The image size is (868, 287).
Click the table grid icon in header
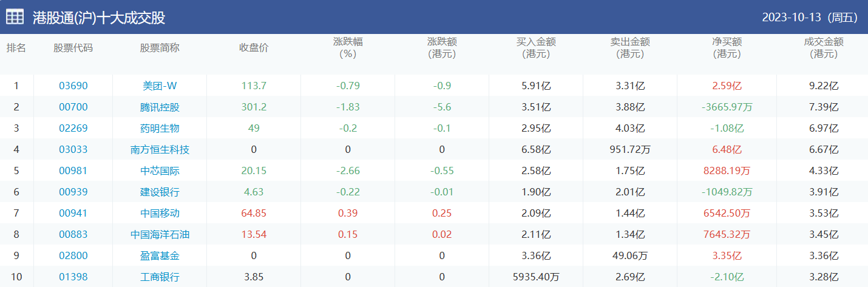point(15,17)
